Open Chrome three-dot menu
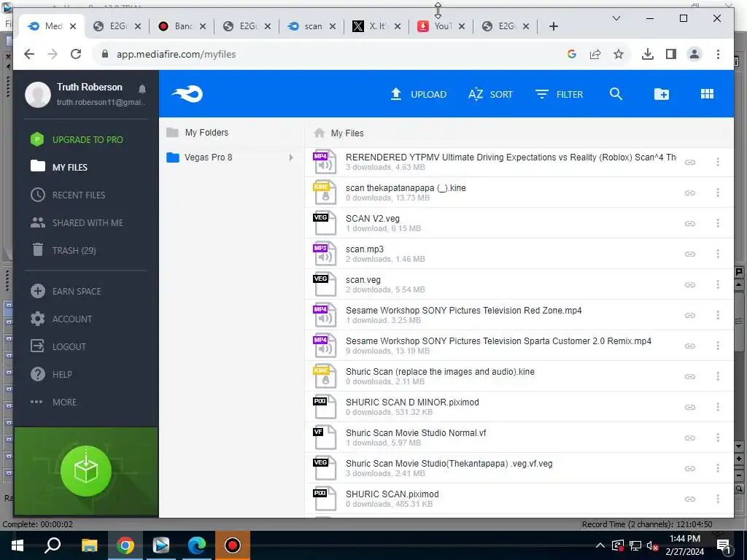Image resolution: width=747 pixels, height=560 pixels. pos(718,54)
